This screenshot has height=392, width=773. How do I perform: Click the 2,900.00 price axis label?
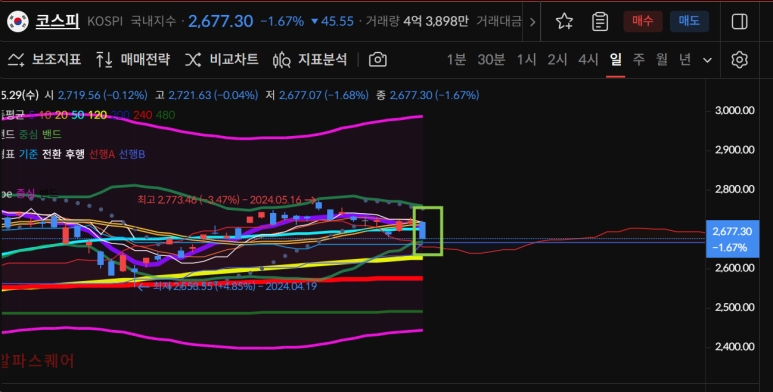tap(735, 150)
